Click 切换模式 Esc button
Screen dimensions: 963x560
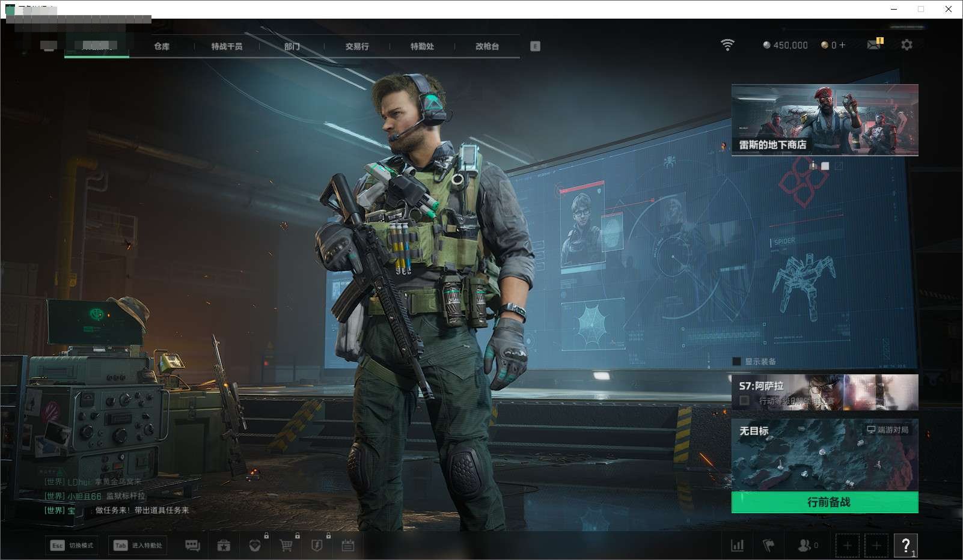(x=72, y=546)
